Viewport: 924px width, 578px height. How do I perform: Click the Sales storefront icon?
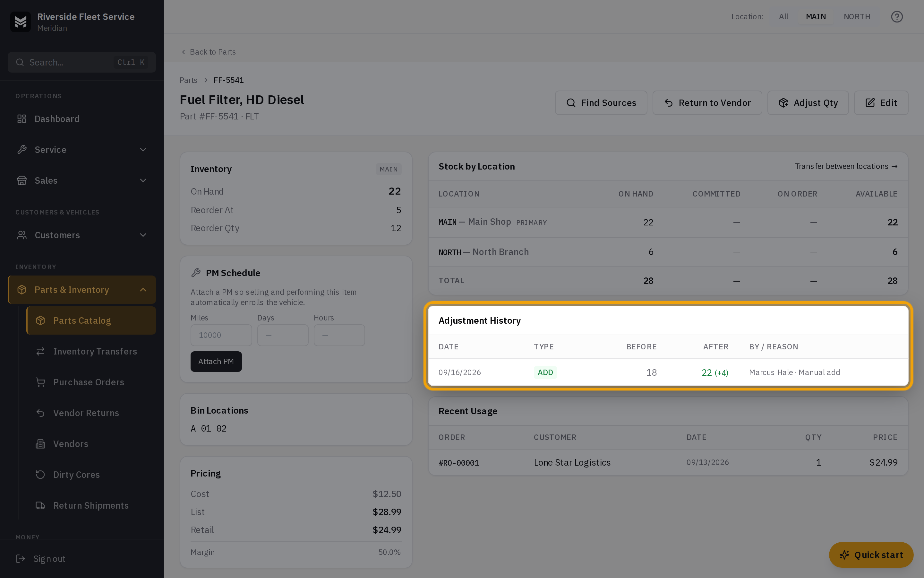[22, 180]
